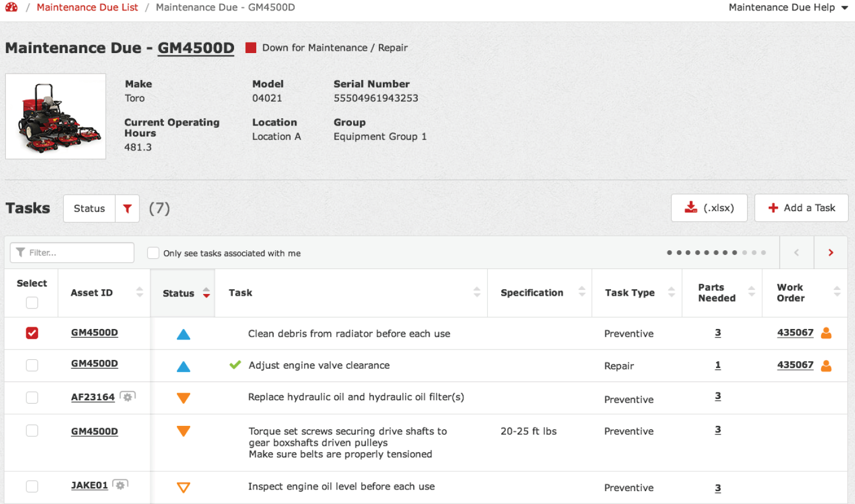Click the gear icon beside asset JAKE01
This screenshot has width=855, height=504.
[x=120, y=485]
